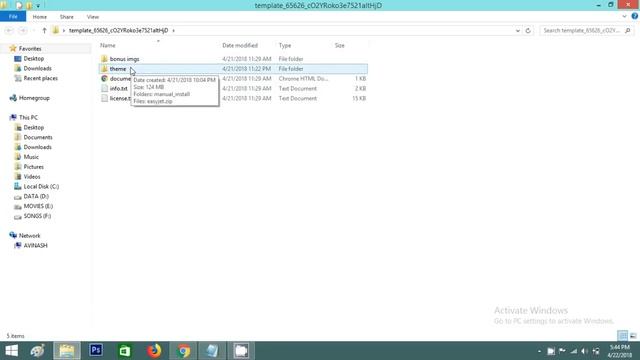Select the theme folder icon
The image size is (640, 360).
tap(104, 69)
